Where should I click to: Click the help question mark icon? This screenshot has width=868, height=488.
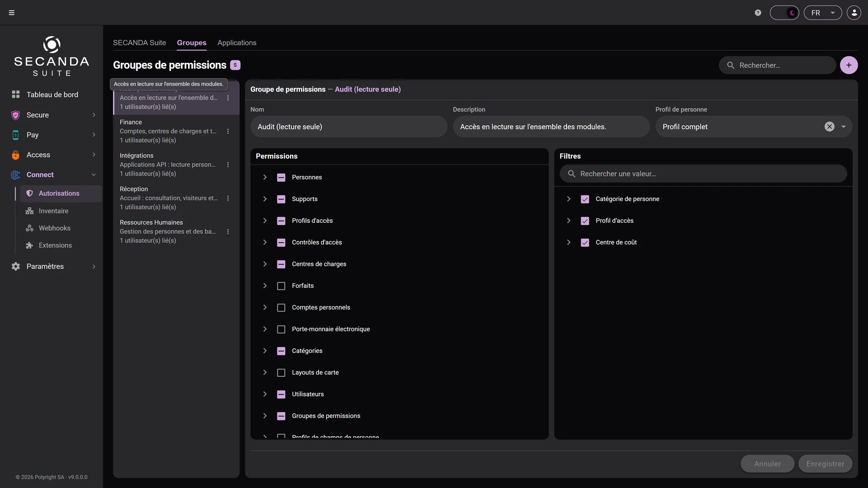coord(758,13)
